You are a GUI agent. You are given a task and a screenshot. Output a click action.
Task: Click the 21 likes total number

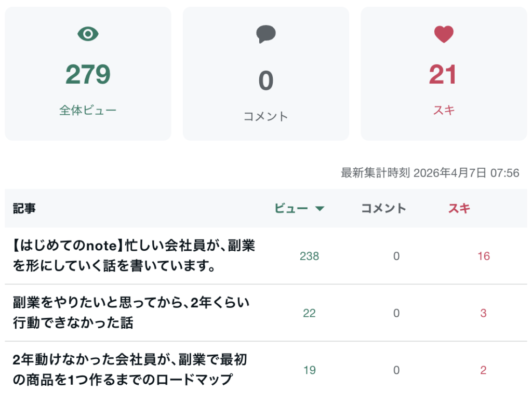point(443,75)
